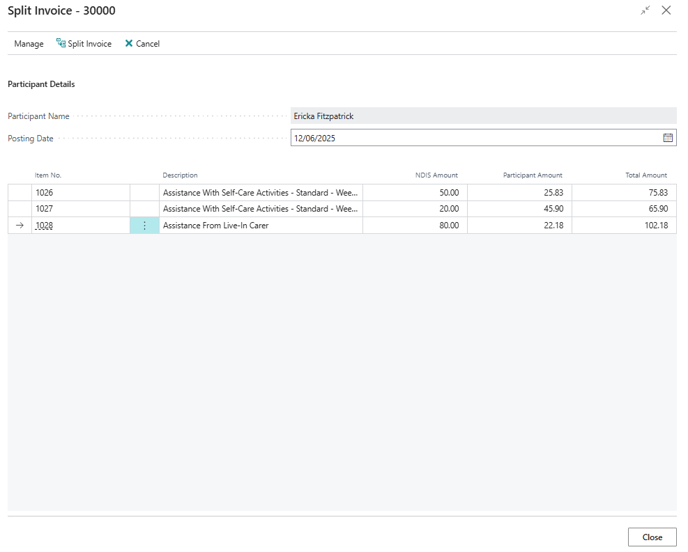Close the Split Invoice window with X

point(666,11)
